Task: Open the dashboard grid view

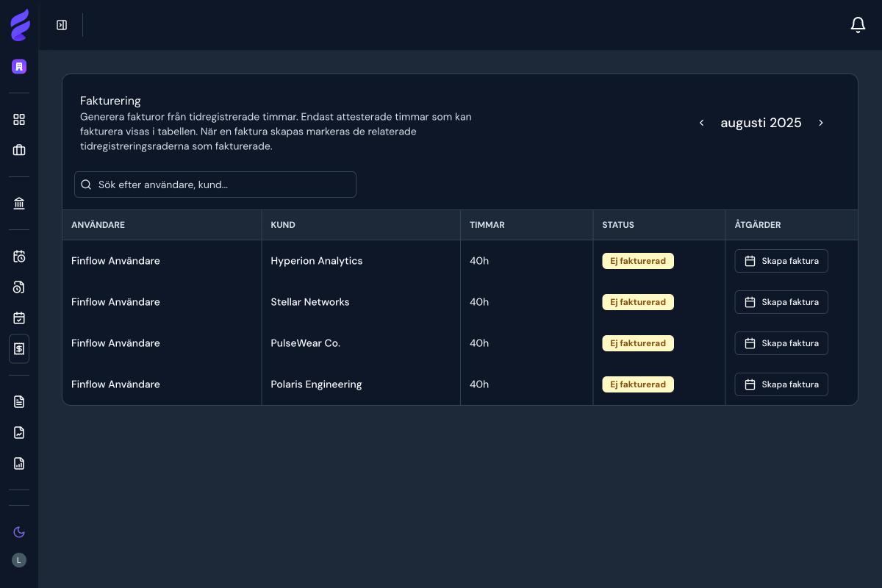Action: click(19, 119)
